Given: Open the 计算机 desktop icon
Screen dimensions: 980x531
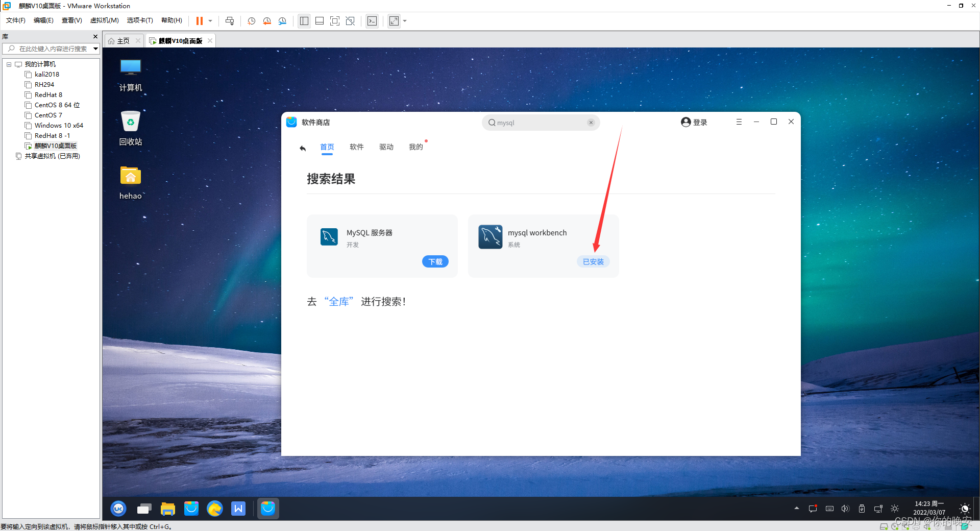Looking at the screenshot, I should pyautogui.click(x=131, y=75).
